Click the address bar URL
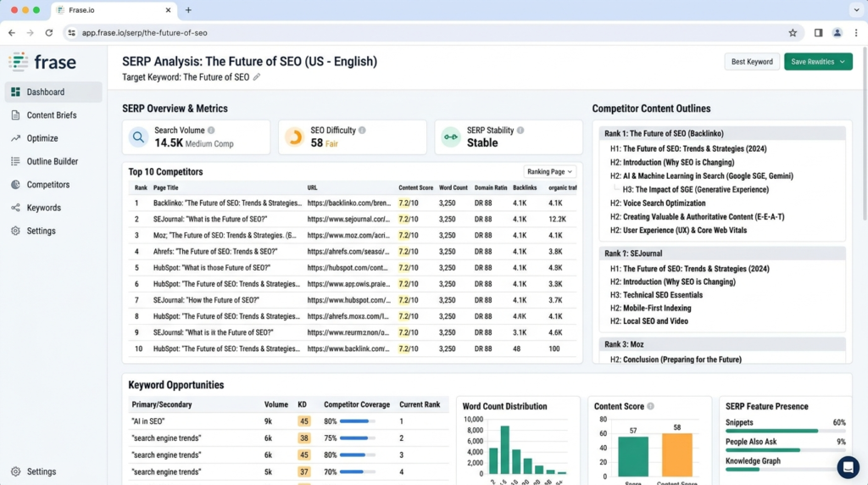The width and height of the screenshot is (868, 485). coord(144,33)
